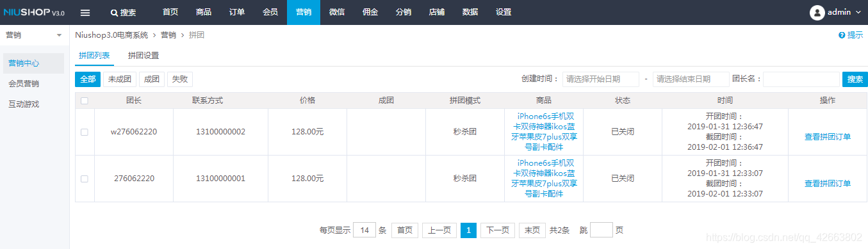Viewport: 868px width, 249px height.
Task: Open the 商品 navigation menu
Action: pos(204,12)
